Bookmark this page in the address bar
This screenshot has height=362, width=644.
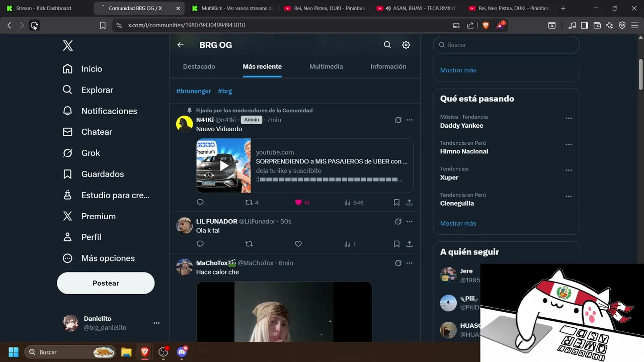coord(103,25)
